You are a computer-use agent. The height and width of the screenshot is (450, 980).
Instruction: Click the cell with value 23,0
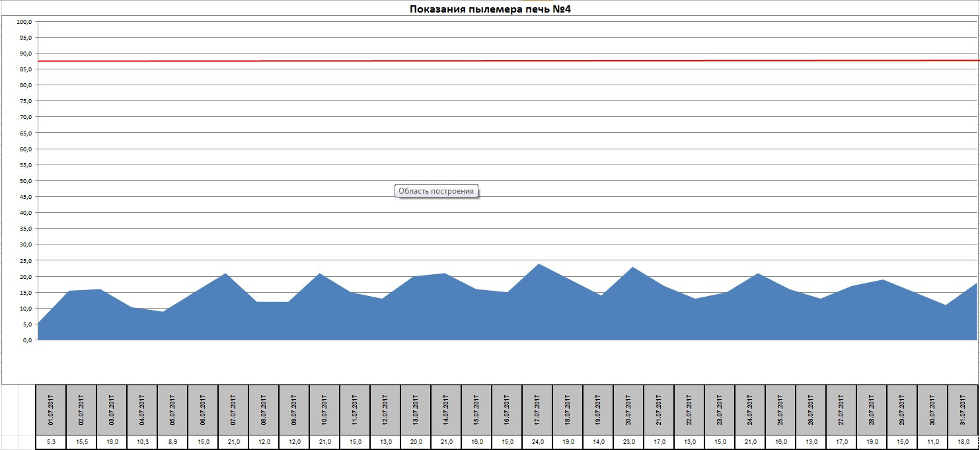pos(628,441)
